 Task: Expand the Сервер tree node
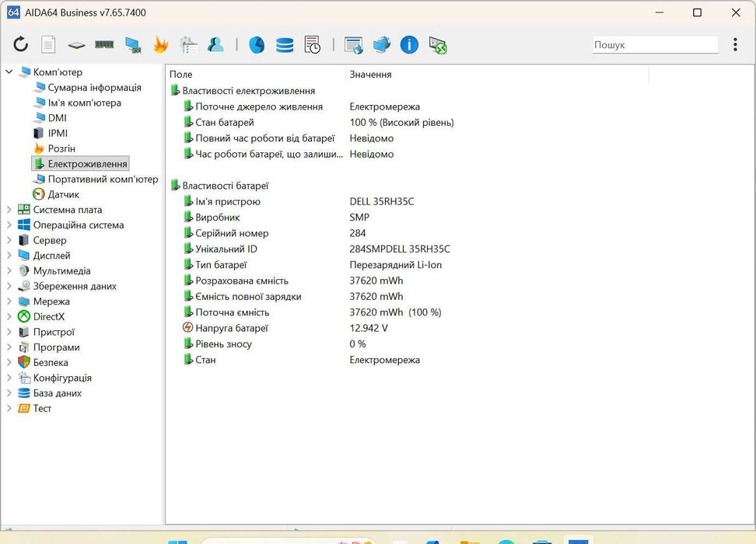(9, 240)
